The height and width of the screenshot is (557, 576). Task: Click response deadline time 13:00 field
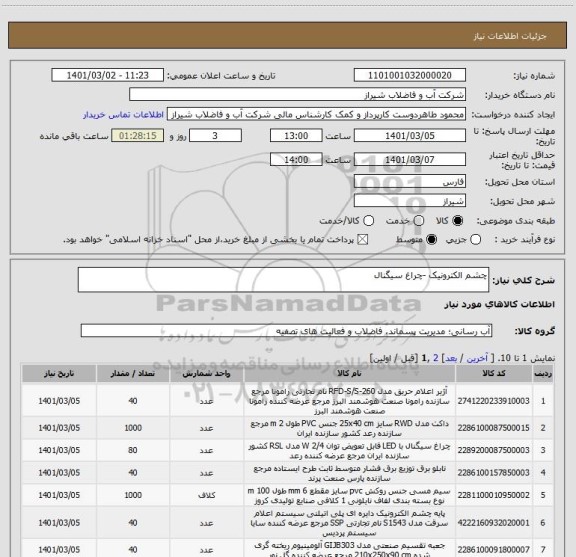point(296,136)
